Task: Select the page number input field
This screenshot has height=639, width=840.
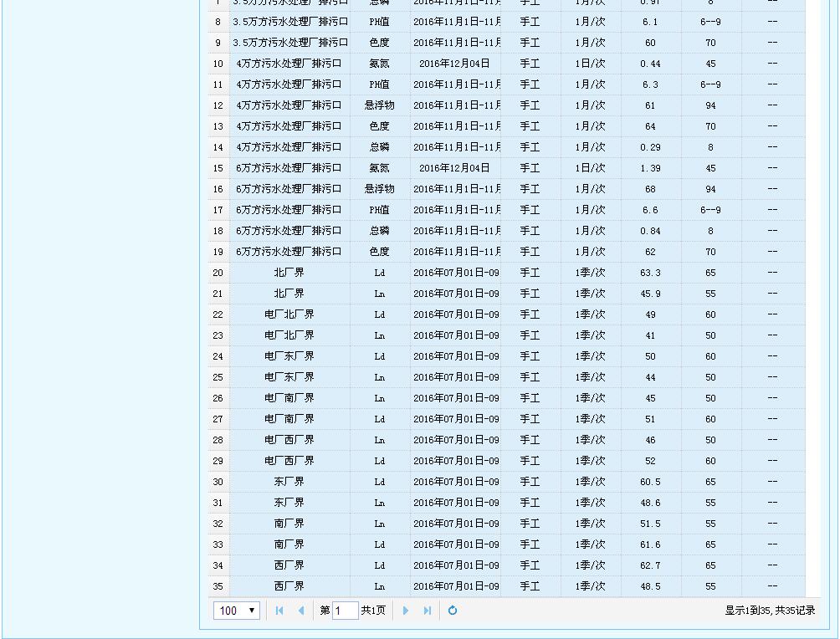Action: tap(345, 611)
